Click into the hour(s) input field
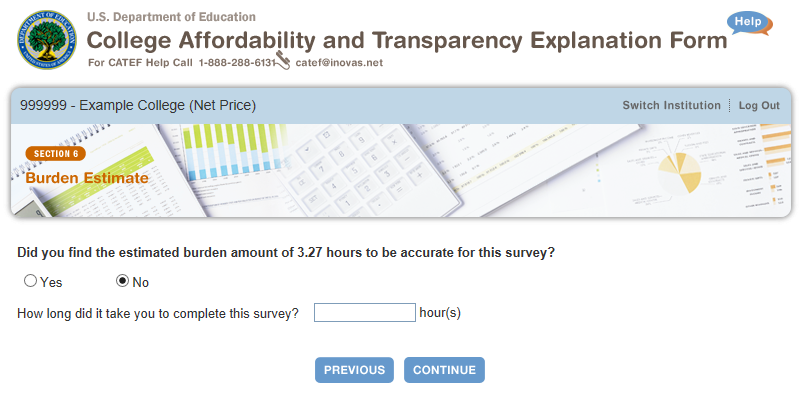 364,313
